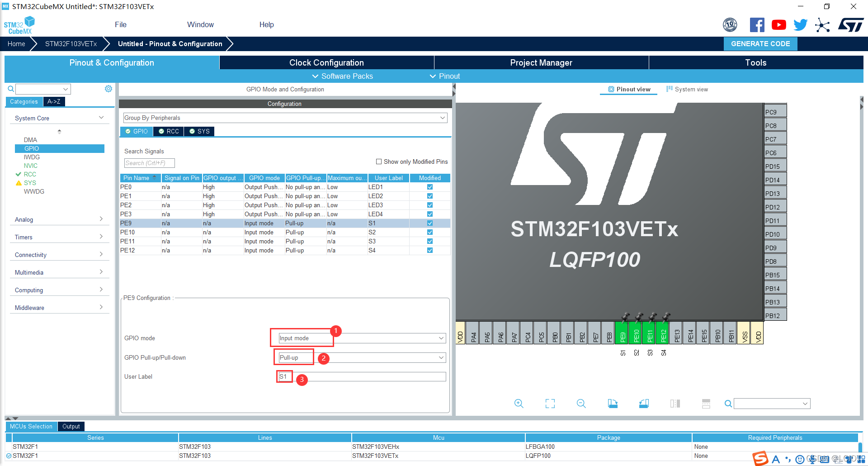This screenshot has height=466, width=868.
Task: Switch to Project Manager tab
Action: (541, 62)
